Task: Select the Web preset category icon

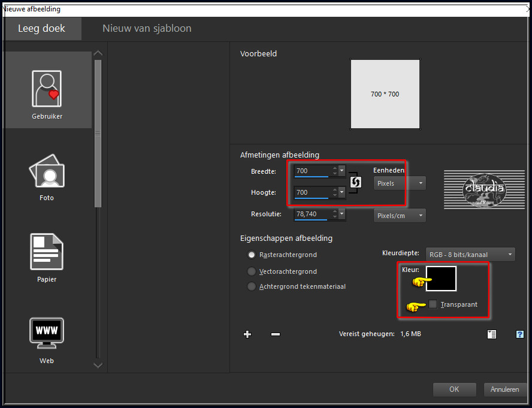Action: click(x=47, y=333)
